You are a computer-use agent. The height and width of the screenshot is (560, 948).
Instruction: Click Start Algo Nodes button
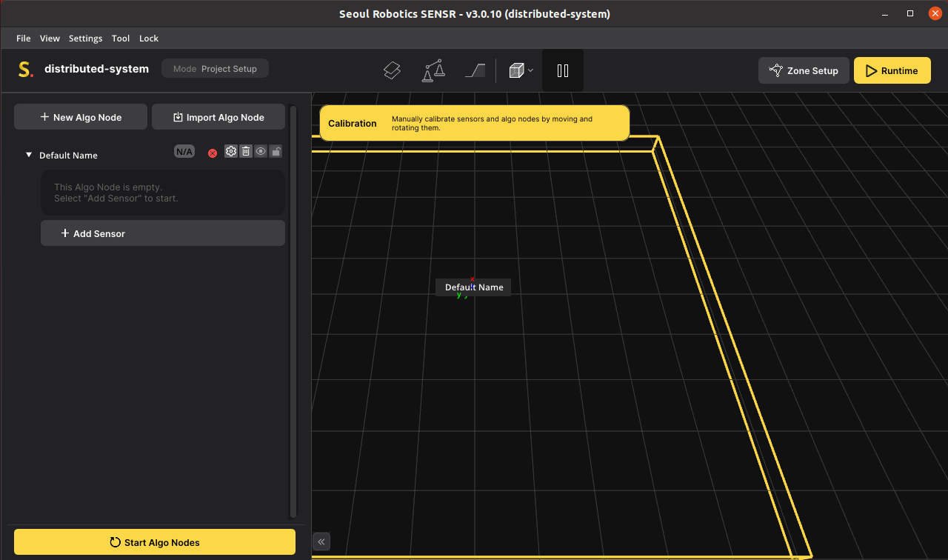click(155, 542)
